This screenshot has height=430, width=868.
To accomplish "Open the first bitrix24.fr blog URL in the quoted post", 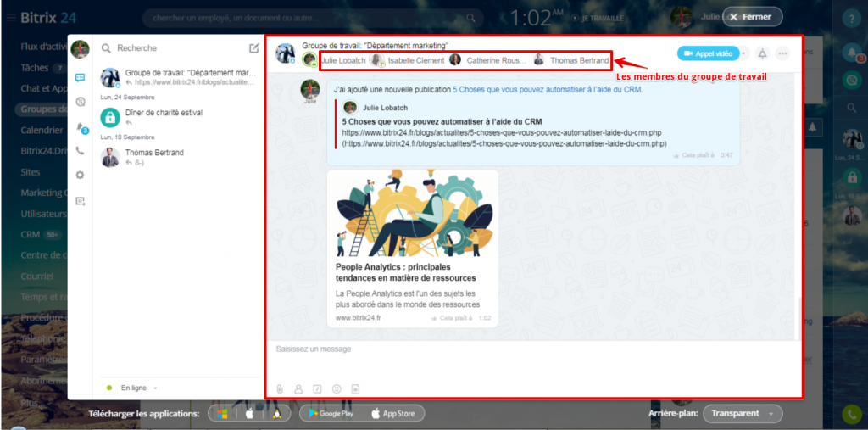I will point(502,133).
